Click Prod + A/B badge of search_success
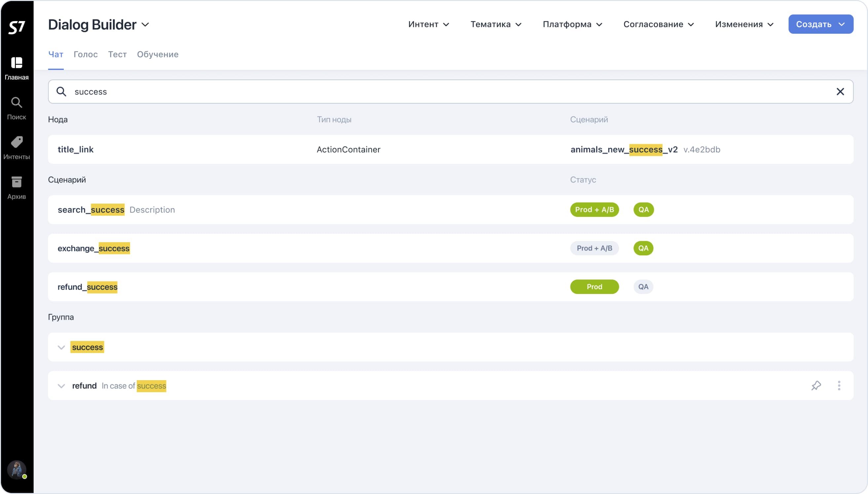Image resolution: width=868 pixels, height=494 pixels. [x=594, y=209]
